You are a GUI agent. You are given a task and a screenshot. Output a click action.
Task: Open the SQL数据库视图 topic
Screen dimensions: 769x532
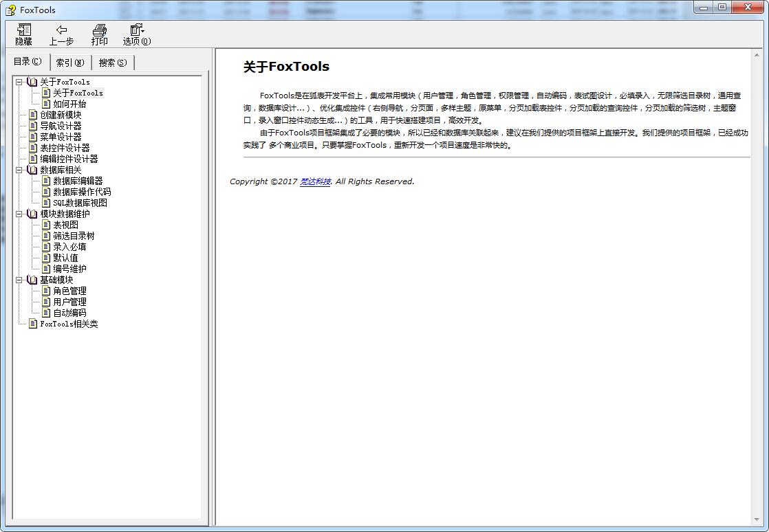point(80,203)
